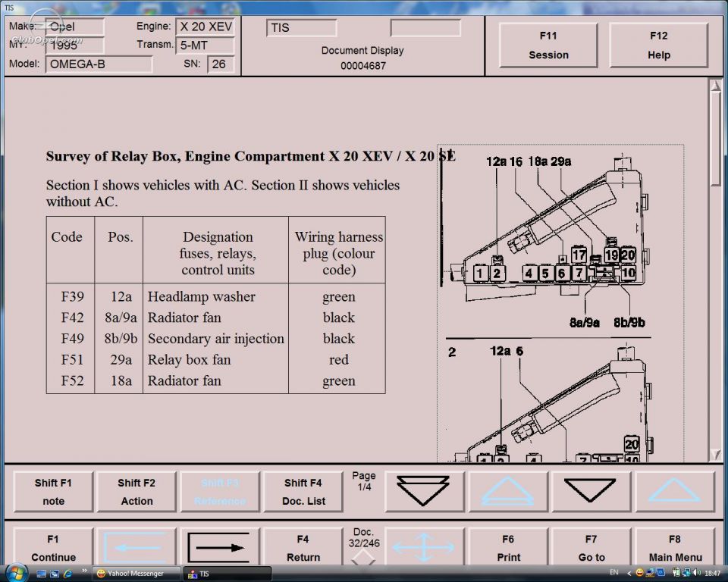Viewport: 728px width, 582px height.
Task: Click the F51 code cell
Action: pos(72,360)
